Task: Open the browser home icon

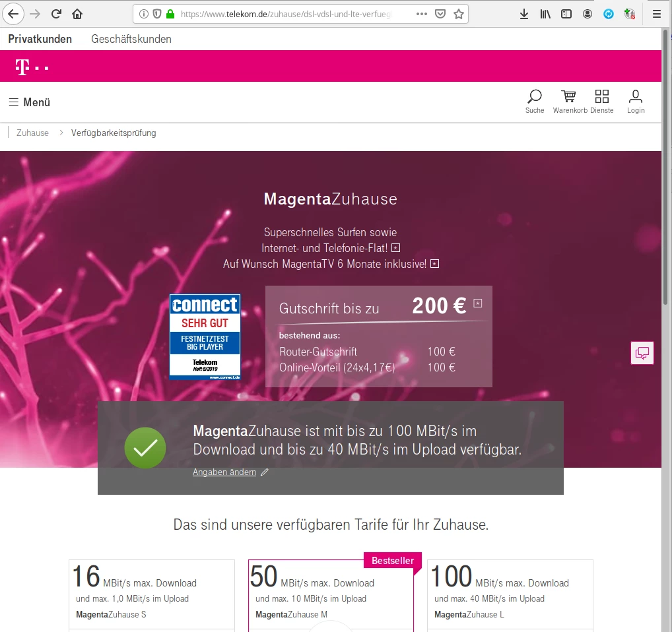Action: [77, 14]
